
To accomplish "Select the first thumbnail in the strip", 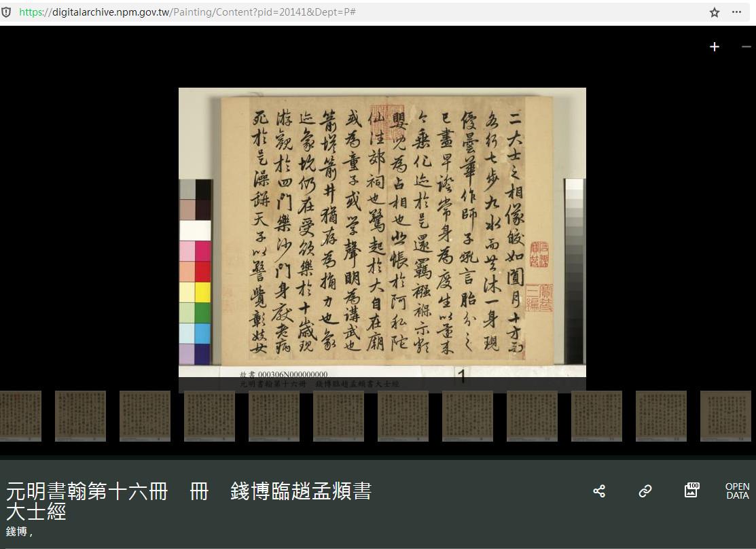I will click(20, 416).
